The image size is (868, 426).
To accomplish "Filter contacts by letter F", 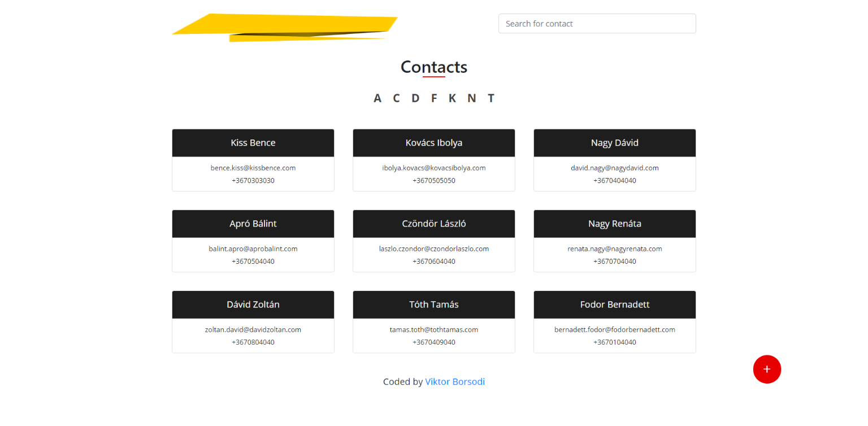I will (434, 98).
